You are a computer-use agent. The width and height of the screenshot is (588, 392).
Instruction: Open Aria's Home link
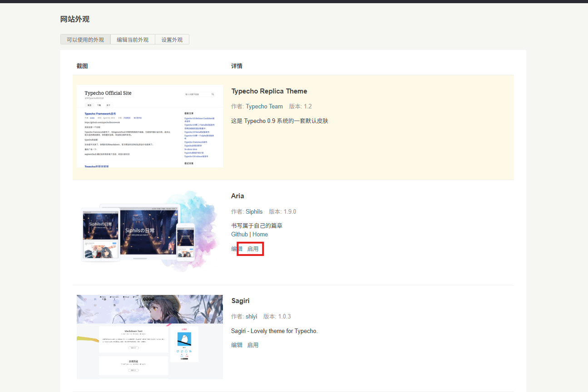(x=260, y=234)
